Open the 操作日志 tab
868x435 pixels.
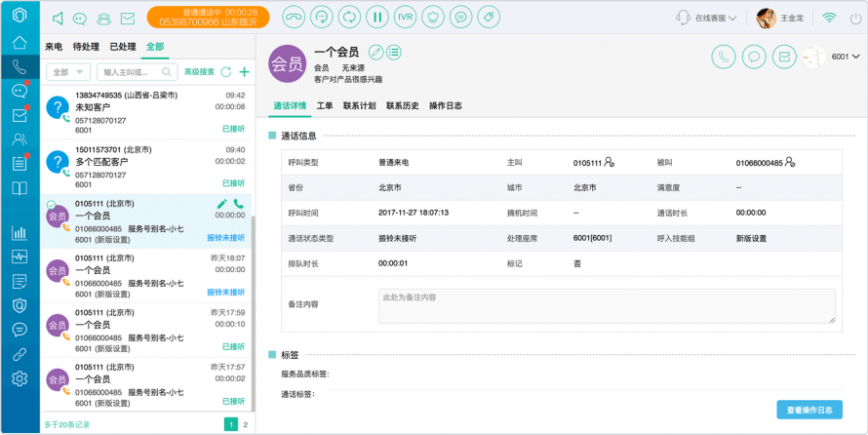coord(446,105)
